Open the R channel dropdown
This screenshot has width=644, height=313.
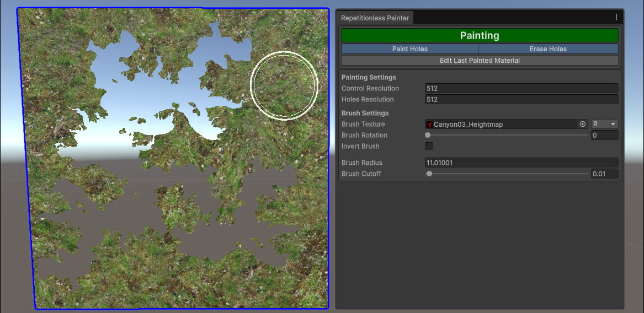point(605,125)
